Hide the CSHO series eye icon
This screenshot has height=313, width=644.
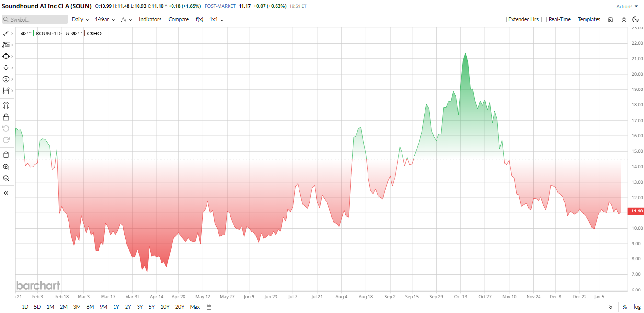pos(74,34)
